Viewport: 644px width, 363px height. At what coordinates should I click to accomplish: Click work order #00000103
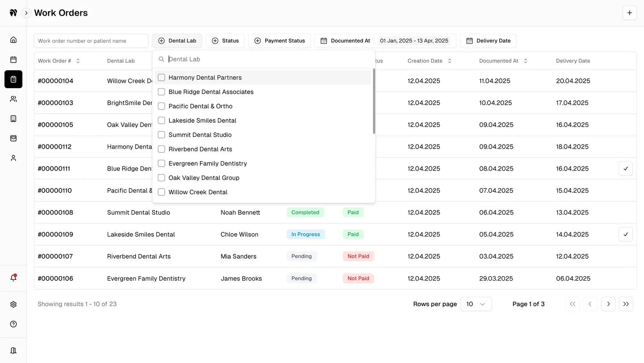[55, 103]
